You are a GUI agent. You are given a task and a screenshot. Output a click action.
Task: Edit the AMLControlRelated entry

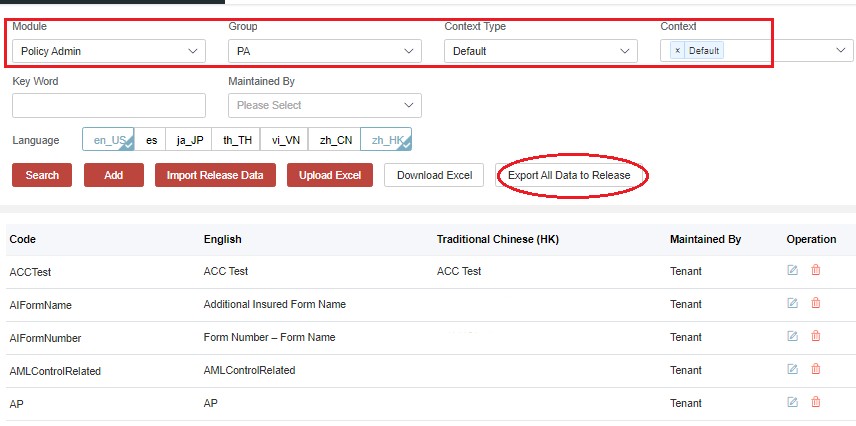point(793,369)
